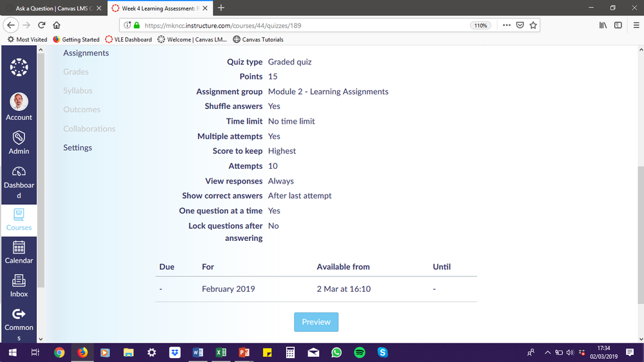Open the Canvas Account profile icon
The height and width of the screenshot is (362, 644).
19,103
